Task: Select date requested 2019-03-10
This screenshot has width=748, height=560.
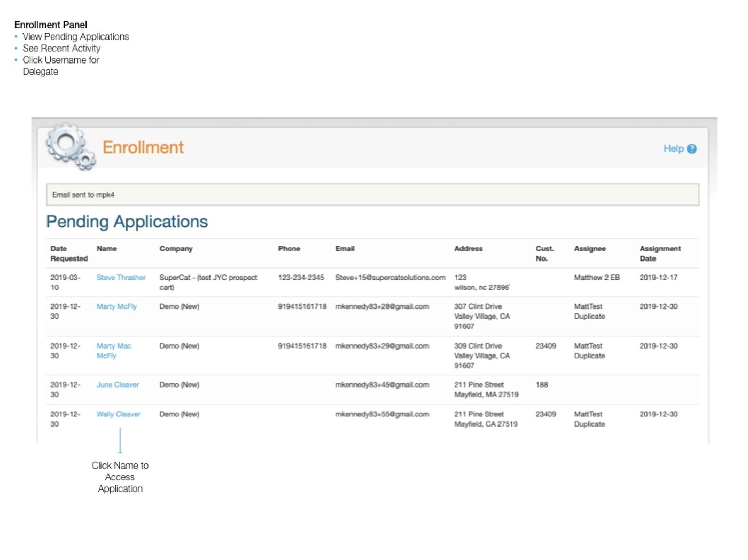Action: pos(65,282)
